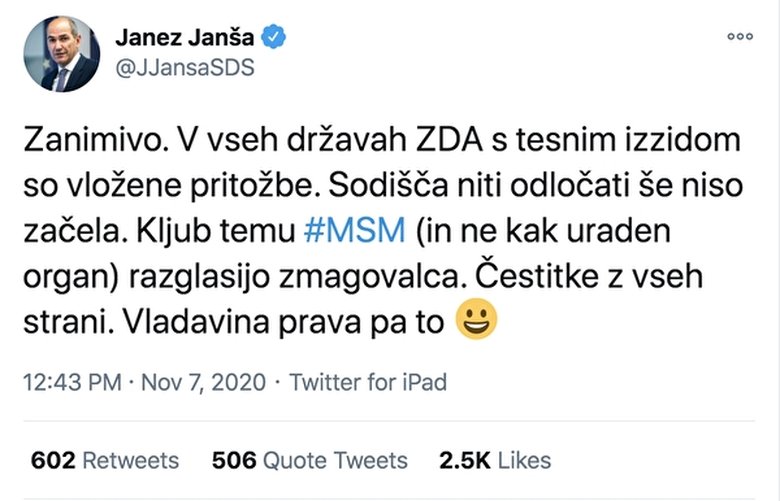This screenshot has width=780, height=501.
Task: Click the display name Janez Janša
Action: (x=185, y=37)
